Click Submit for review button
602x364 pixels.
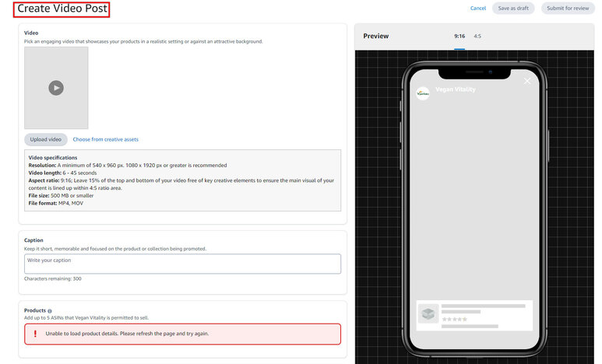(568, 8)
